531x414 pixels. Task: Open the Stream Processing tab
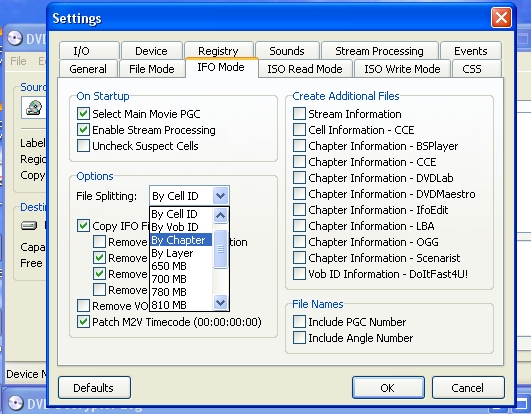(x=379, y=51)
